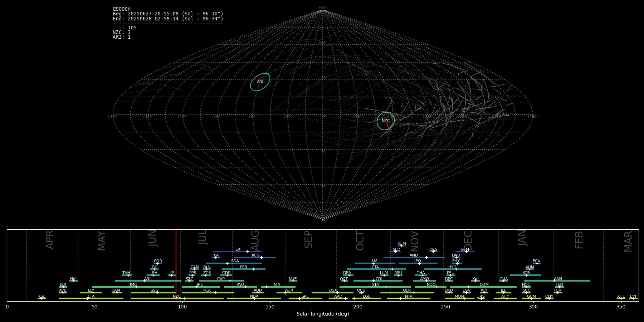Click the 'End: 20250628 02:58:14' line
The image size is (644, 322).
[168, 19]
